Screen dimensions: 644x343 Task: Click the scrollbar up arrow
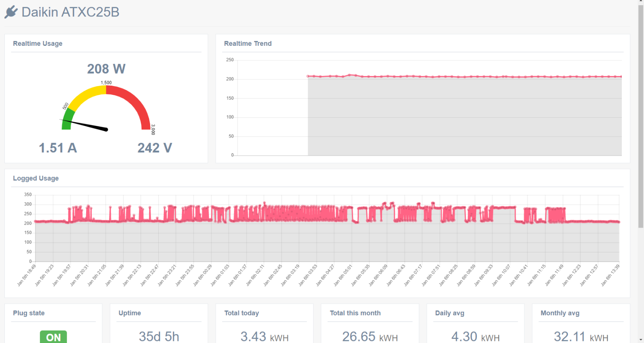tap(641, 2)
